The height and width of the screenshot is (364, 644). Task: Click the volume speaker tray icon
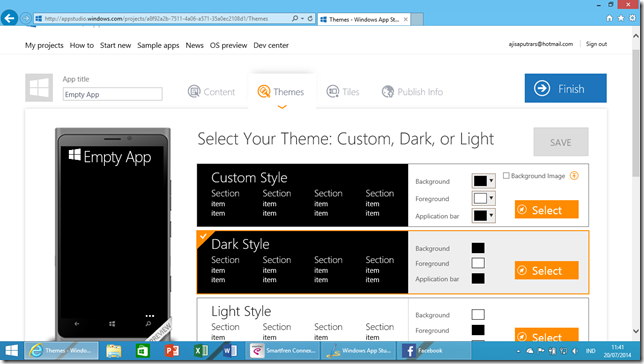(x=575, y=351)
